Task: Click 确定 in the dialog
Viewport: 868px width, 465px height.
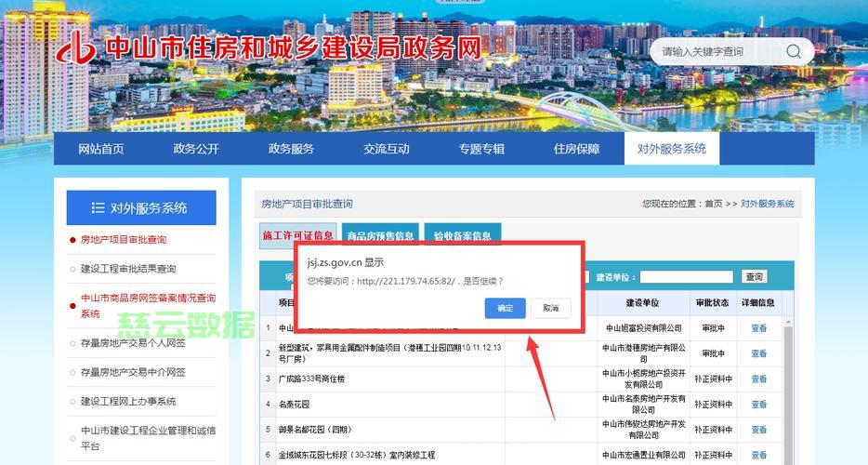Action: coord(505,308)
